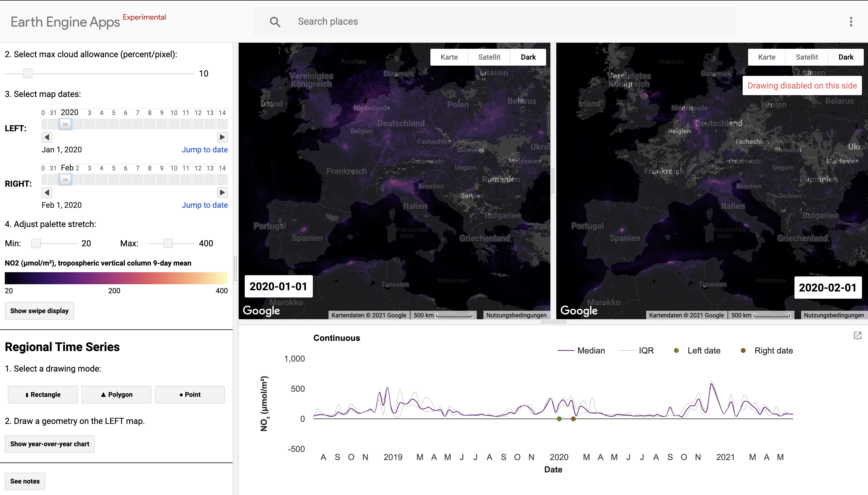This screenshot has width=868, height=495.
Task: Expand the See notes section
Action: [x=25, y=481]
